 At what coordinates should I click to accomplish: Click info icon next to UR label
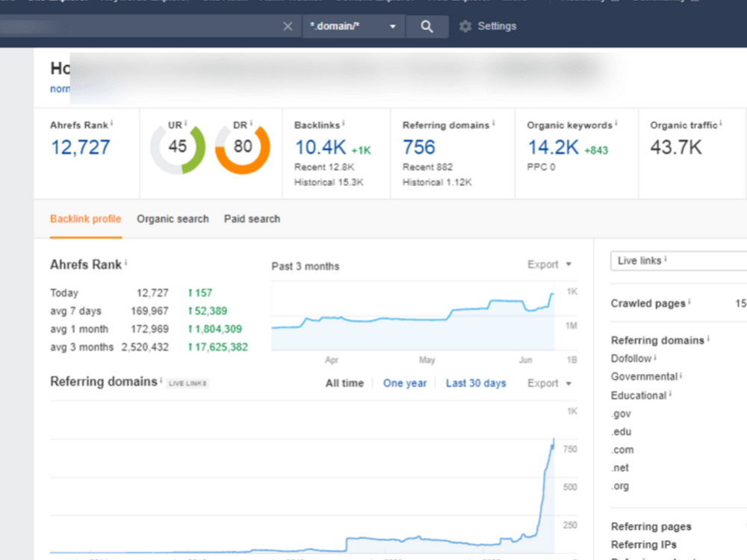(186, 123)
